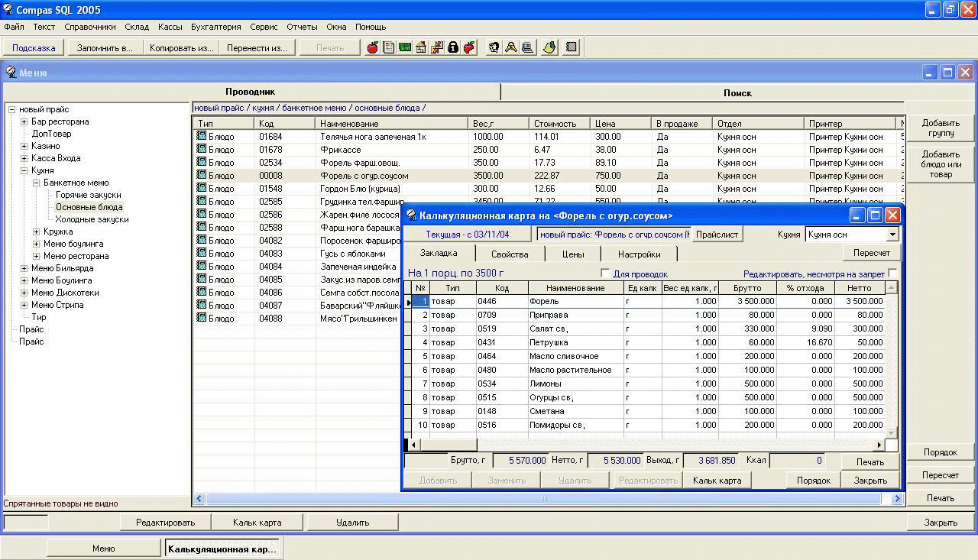Image resolution: width=978 pixels, height=560 pixels.
Task: Click the red apple toolbar icon
Action: pos(373,47)
